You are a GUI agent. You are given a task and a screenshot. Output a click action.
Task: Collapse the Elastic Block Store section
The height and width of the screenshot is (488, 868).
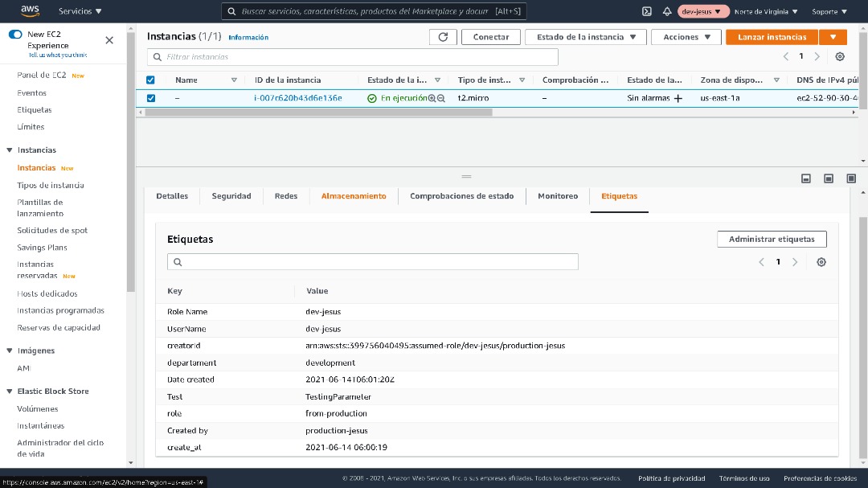pos(10,391)
